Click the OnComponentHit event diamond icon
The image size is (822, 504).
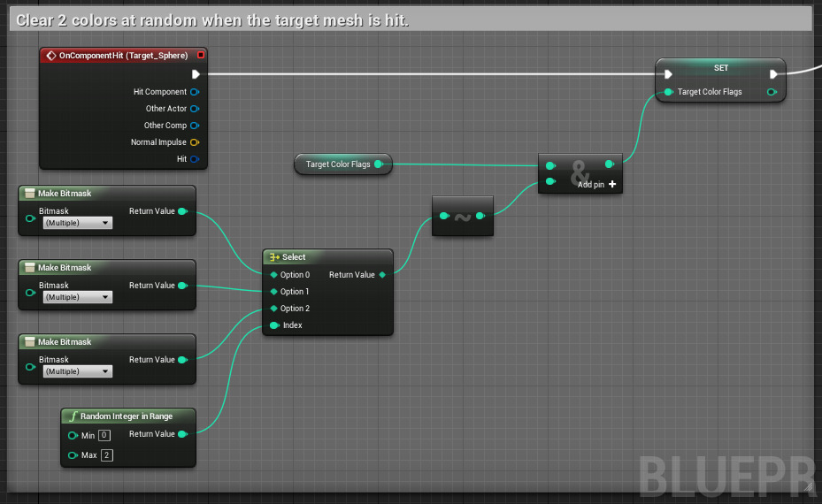[50, 56]
